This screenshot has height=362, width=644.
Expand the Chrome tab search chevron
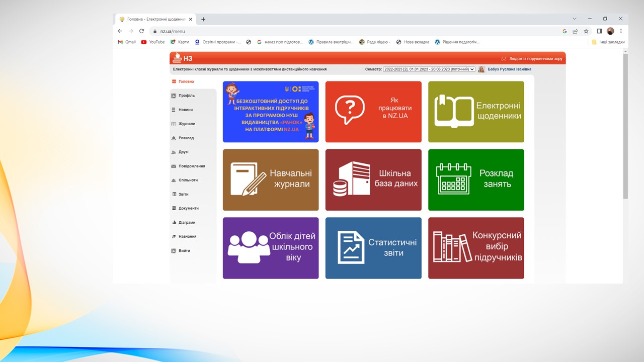point(575,19)
